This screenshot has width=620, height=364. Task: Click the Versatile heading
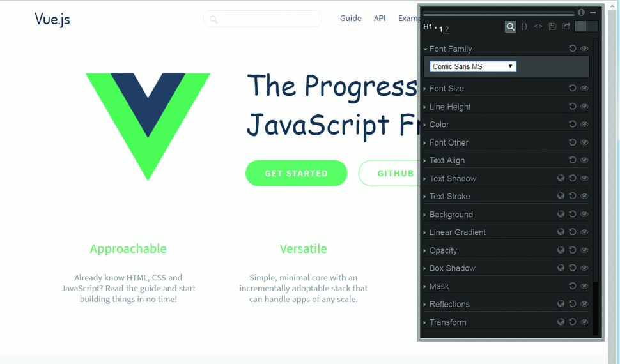303,248
